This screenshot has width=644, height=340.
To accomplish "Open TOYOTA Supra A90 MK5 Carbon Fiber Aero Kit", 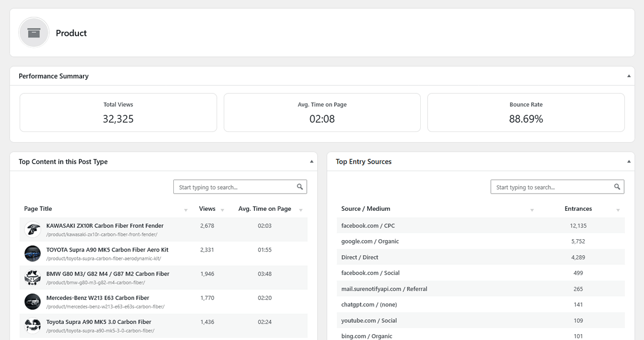I will click(x=107, y=250).
